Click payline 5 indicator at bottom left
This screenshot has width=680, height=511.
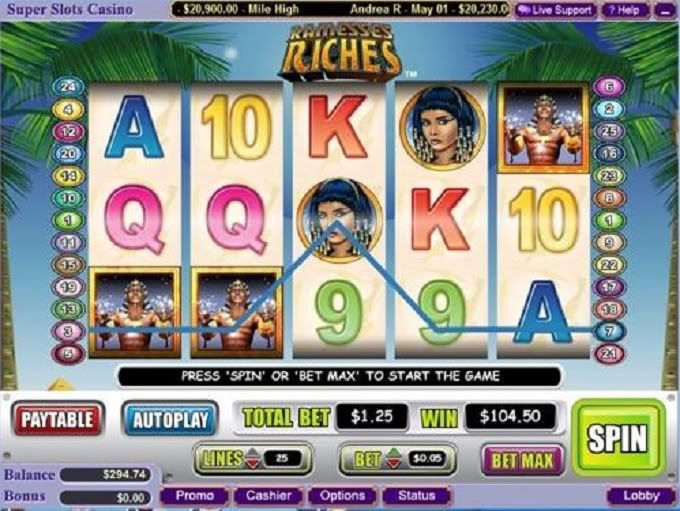coord(68,354)
